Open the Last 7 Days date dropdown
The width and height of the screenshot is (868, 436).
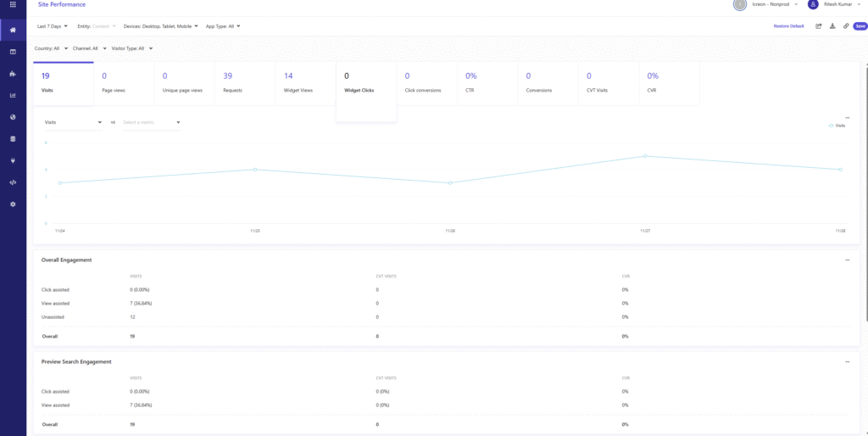[x=52, y=26]
